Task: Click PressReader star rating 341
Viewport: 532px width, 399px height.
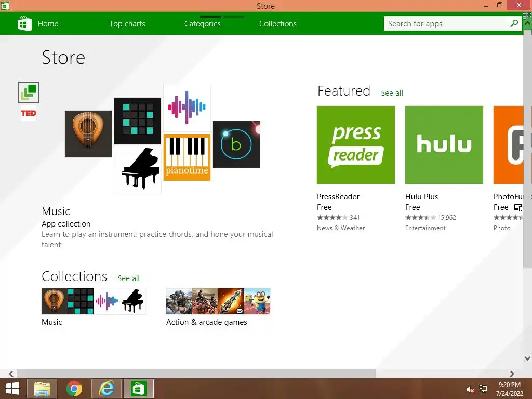Action: tap(338, 218)
